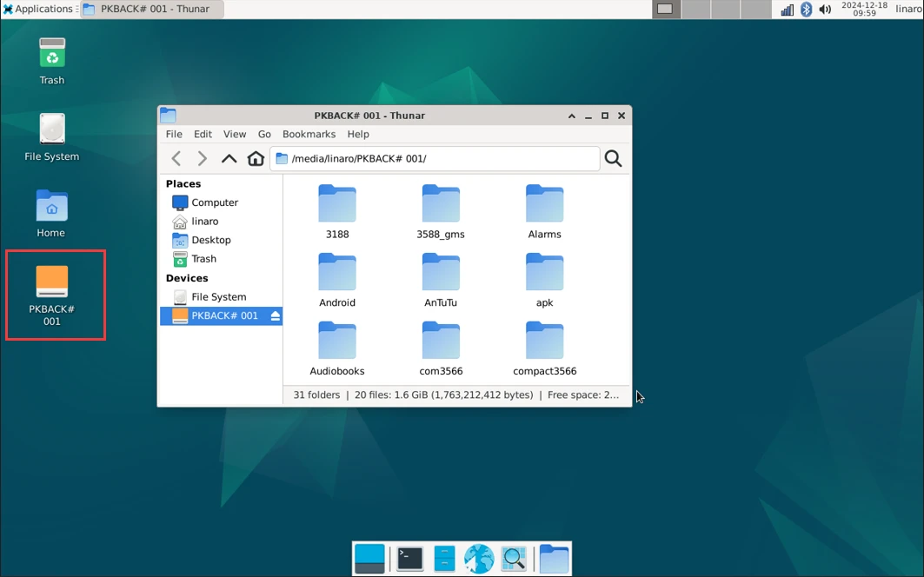Screen dimensions: 924x577
Task: Select the Home desktop icon
Action: (x=52, y=214)
